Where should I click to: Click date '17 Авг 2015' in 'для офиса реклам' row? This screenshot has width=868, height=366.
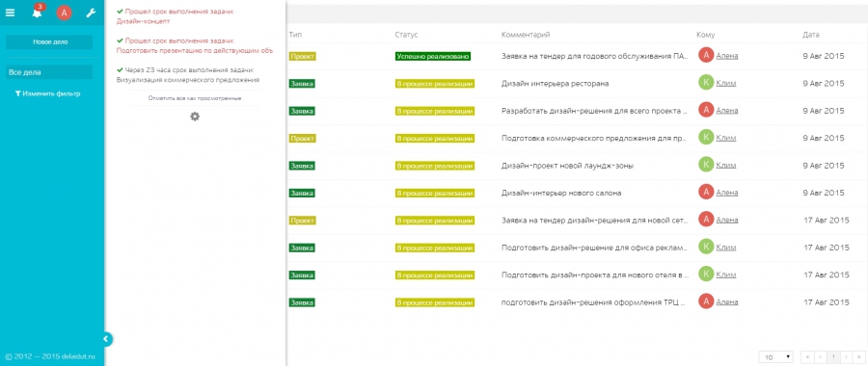(826, 248)
